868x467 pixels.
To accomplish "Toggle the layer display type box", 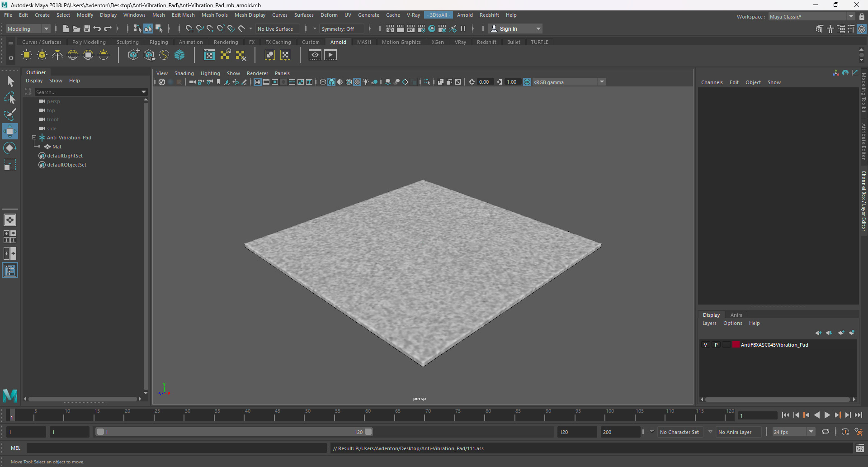I will click(x=726, y=345).
